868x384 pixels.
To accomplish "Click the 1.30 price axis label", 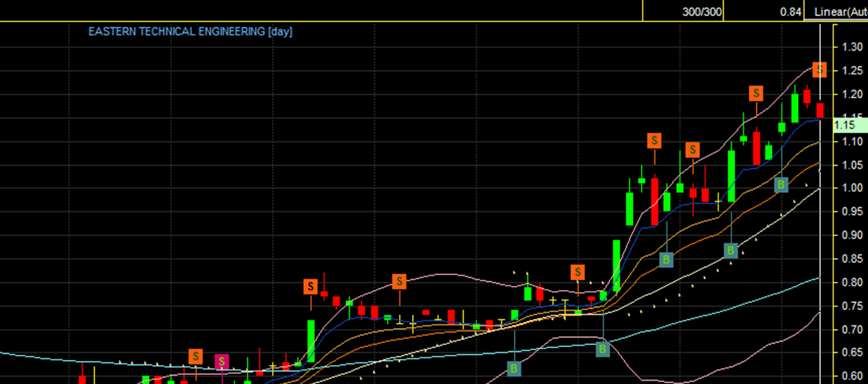I will coord(852,47).
